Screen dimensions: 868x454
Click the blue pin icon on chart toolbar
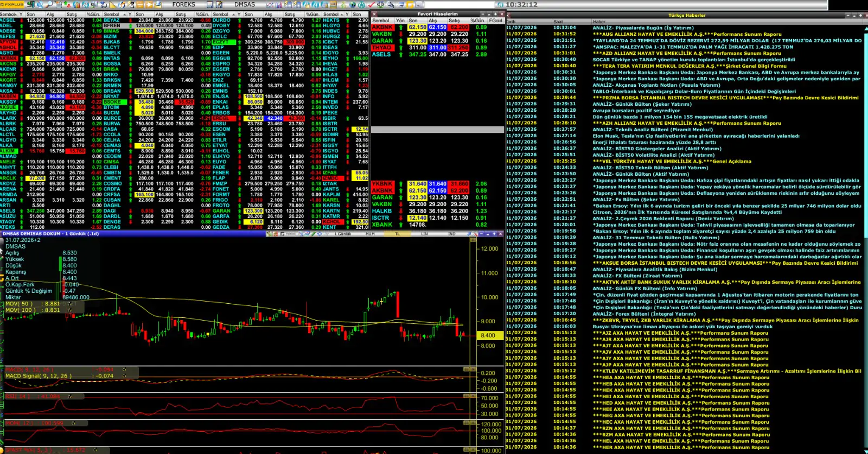pos(469,234)
